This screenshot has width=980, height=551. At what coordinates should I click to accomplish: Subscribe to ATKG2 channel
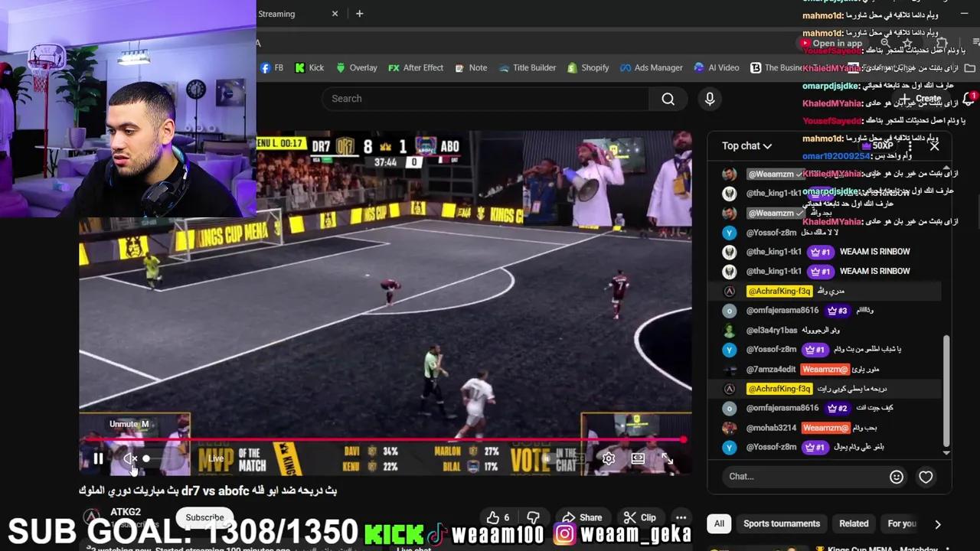204,517
